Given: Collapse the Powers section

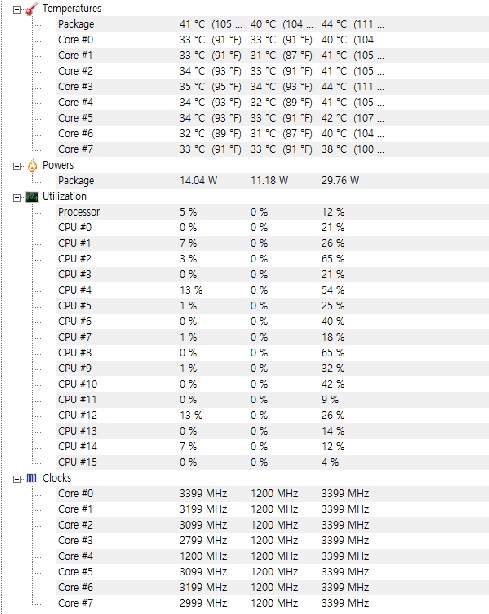Looking at the screenshot, I should click(x=17, y=166).
